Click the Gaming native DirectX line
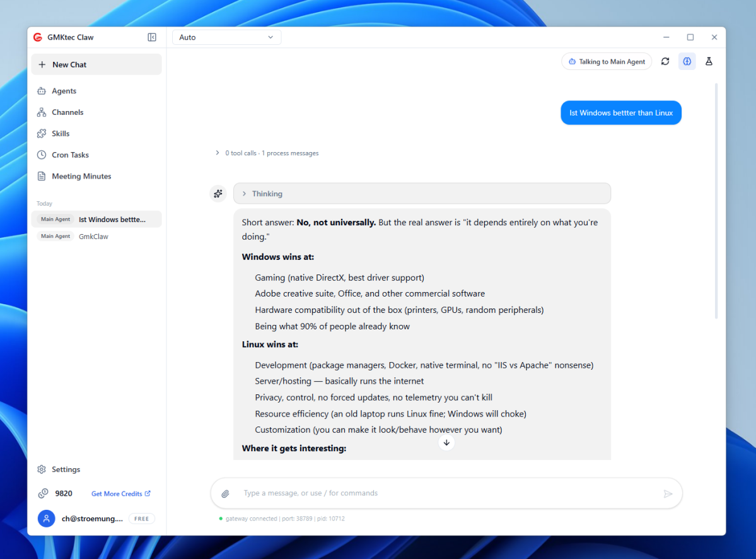 (339, 278)
